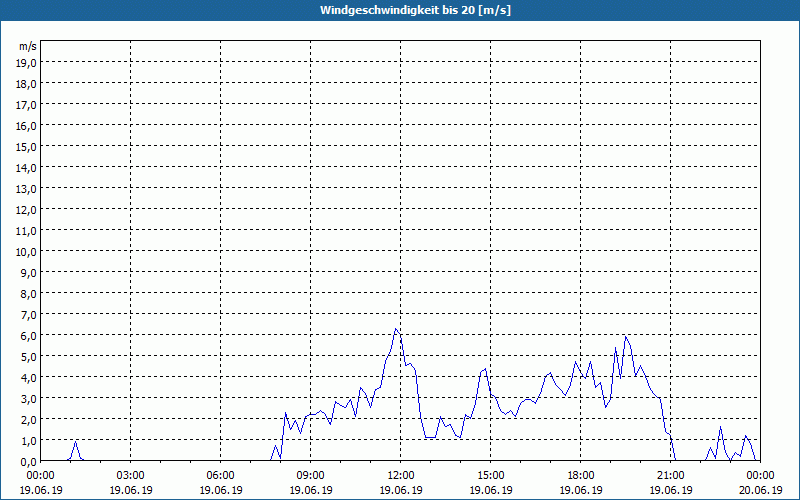Click the 8,0 y-axis label
800x500 pixels.
(29, 294)
